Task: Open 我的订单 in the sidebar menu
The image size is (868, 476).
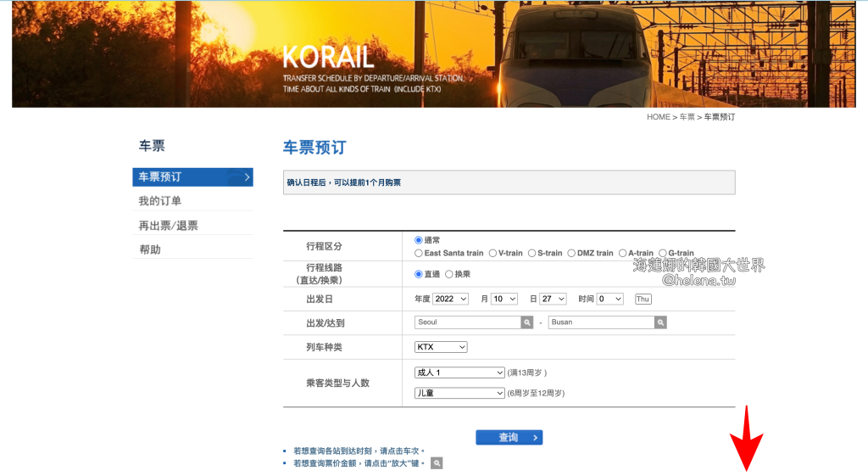Action: pos(160,201)
